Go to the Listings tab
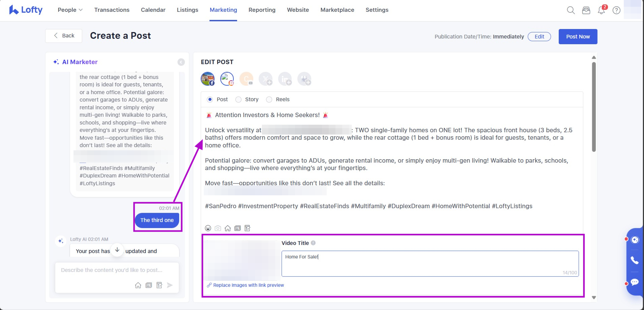The width and height of the screenshot is (644, 310). click(x=187, y=10)
